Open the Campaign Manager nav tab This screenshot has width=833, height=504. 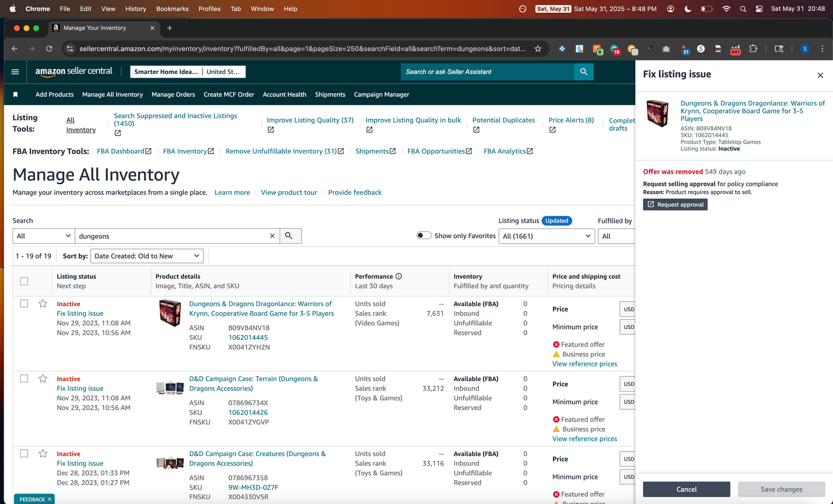tap(382, 95)
